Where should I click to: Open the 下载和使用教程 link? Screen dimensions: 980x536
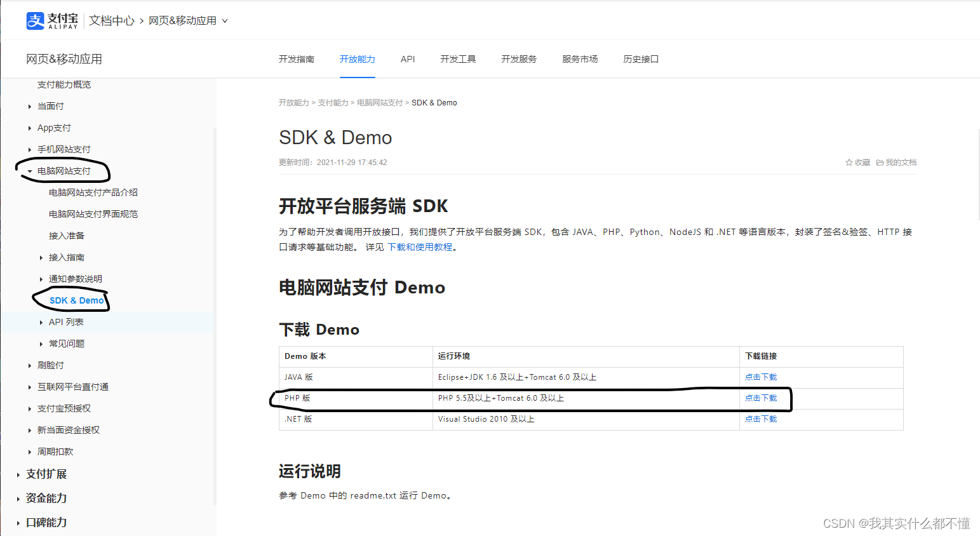tap(420, 247)
